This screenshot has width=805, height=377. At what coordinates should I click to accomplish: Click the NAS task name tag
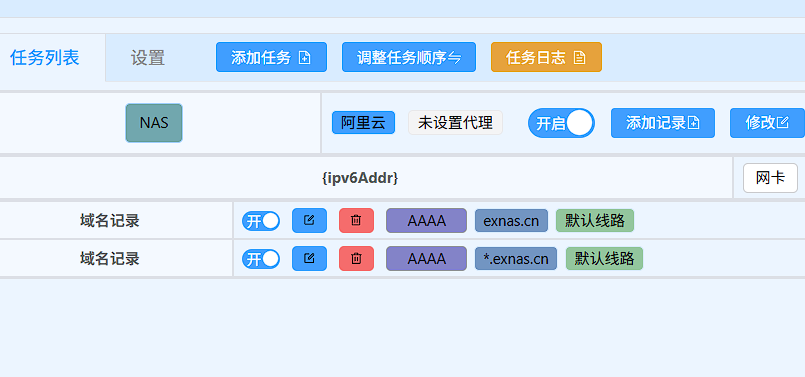coord(154,123)
